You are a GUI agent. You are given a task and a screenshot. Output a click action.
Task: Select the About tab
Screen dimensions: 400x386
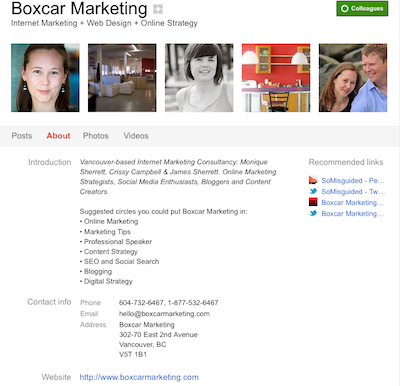point(58,136)
